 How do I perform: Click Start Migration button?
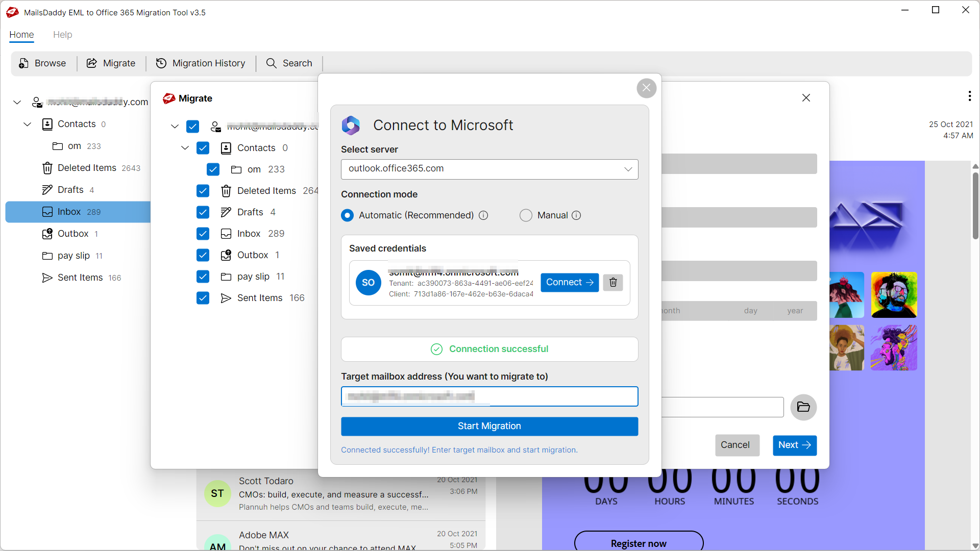(x=489, y=426)
